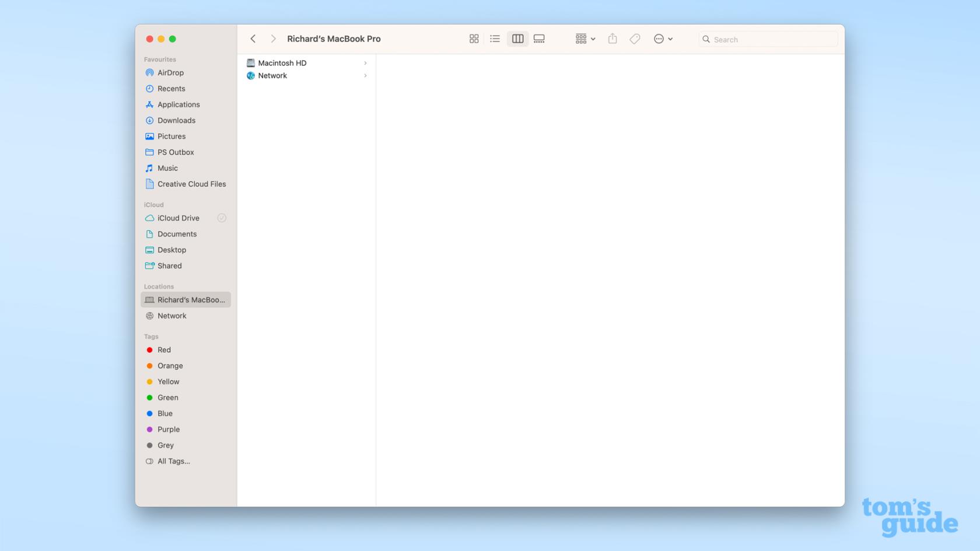Open the PS Outbox folder
Screen dimensions: 980x551
186,152
